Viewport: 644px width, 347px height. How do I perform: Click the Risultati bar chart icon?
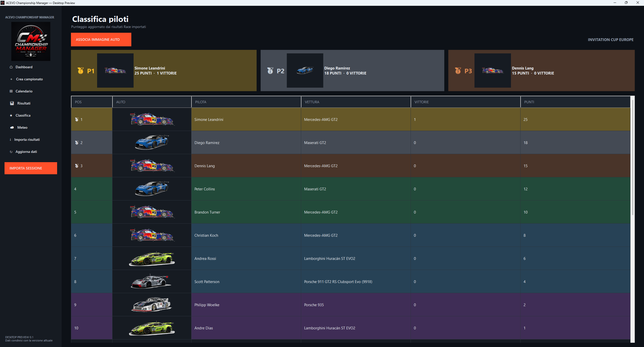[x=12, y=103]
